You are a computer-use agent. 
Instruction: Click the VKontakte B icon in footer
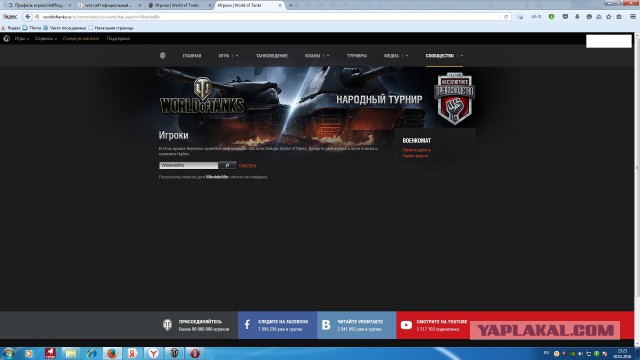coord(326,325)
